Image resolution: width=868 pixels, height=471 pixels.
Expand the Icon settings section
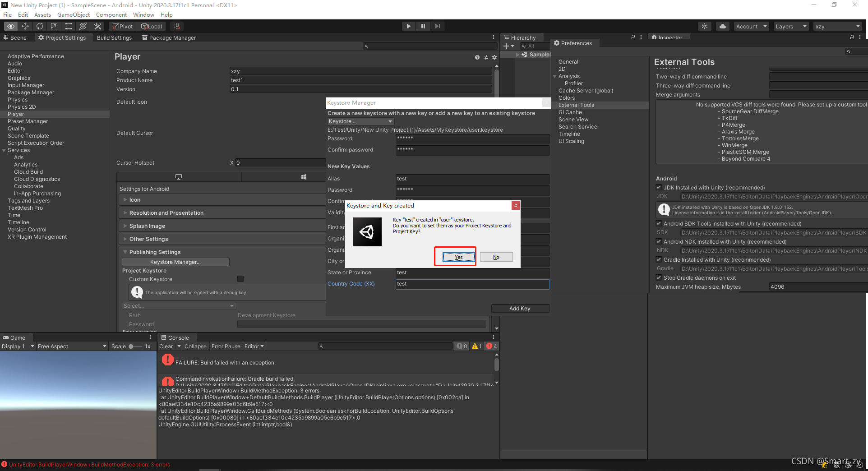tap(222, 200)
